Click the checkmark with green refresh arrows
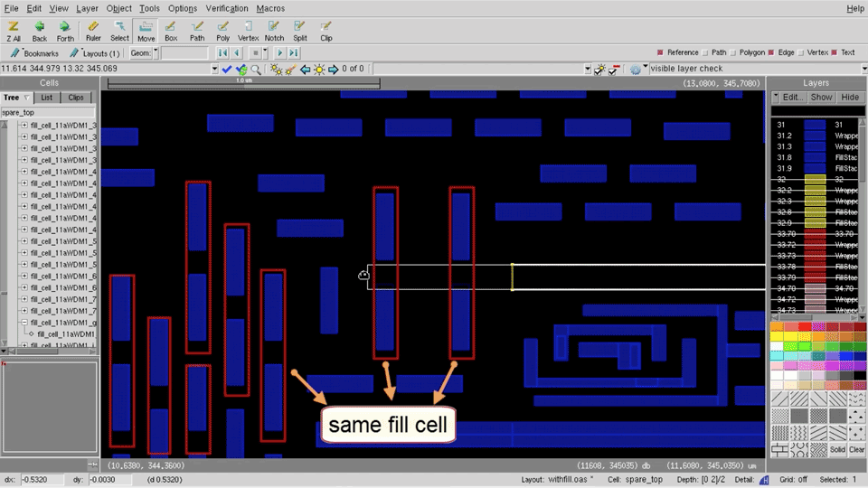 click(x=241, y=70)
